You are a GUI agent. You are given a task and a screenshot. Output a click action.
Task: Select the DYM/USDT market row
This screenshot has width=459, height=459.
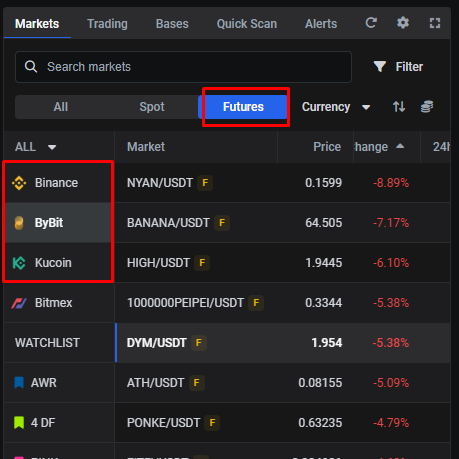(283, 343)
